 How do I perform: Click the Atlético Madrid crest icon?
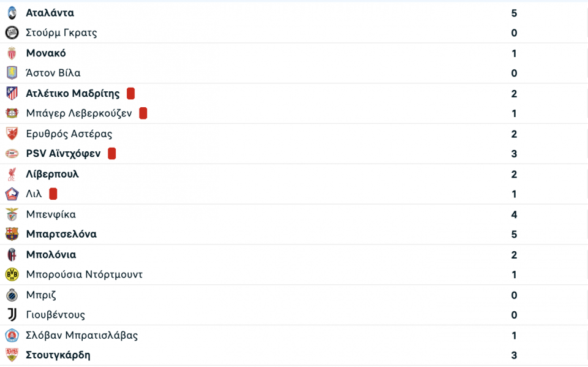[x=12, y=94]
